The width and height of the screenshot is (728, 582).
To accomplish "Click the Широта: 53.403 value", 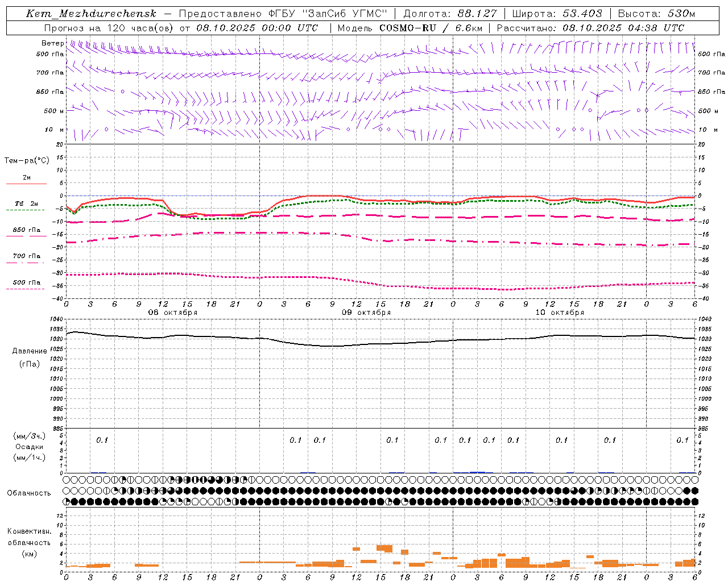I will (x=557, y=14).
